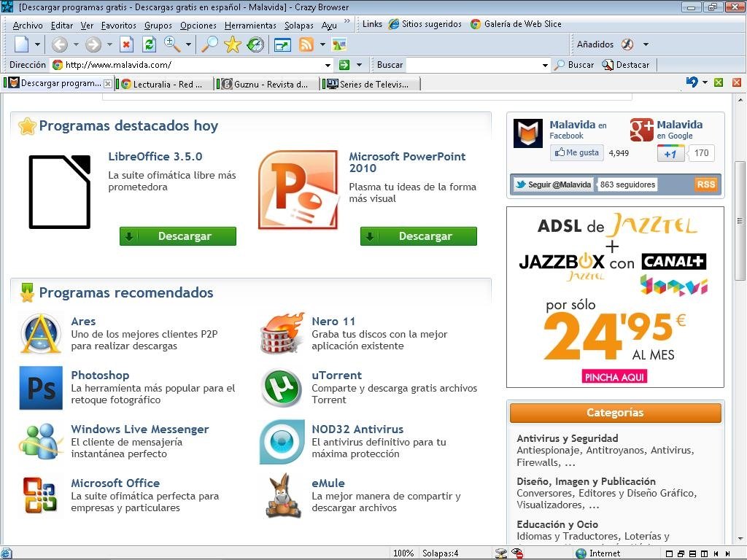Expand the New page dropdown arrow
The image size is (747, 560).
(37, 44)
